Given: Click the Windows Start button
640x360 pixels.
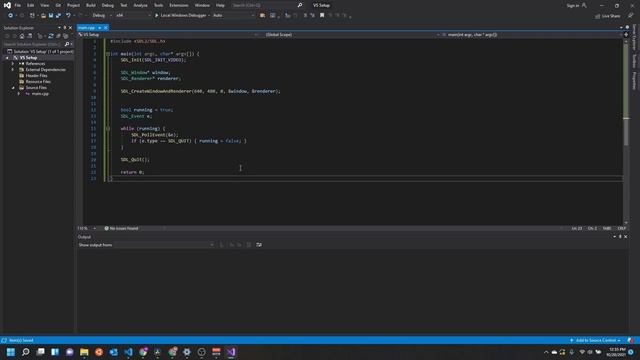Looking at the screenshot, I should 11,352.
